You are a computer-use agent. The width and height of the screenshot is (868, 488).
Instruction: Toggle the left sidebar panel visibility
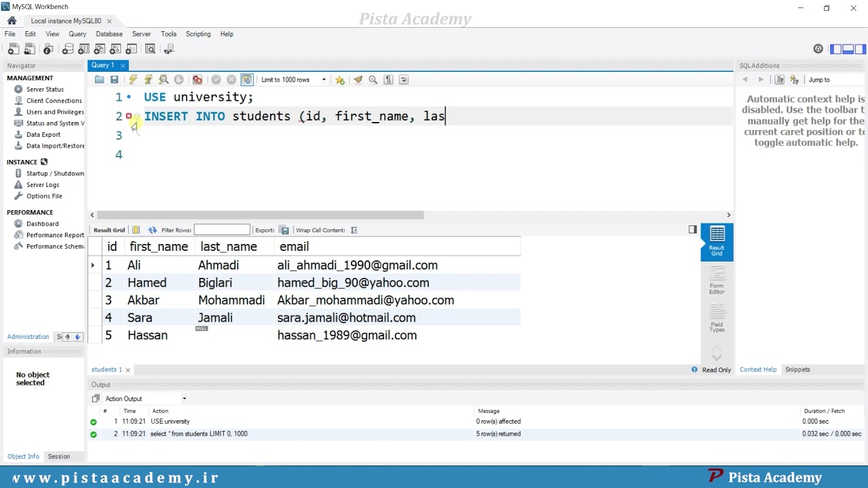coord(836,49)
